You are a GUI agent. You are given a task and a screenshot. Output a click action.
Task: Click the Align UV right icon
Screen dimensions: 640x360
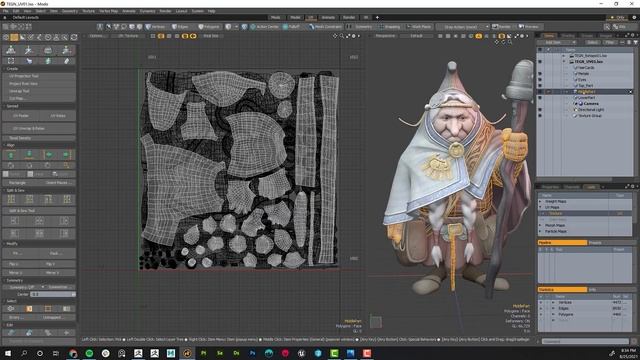click(x=66, y=155)
